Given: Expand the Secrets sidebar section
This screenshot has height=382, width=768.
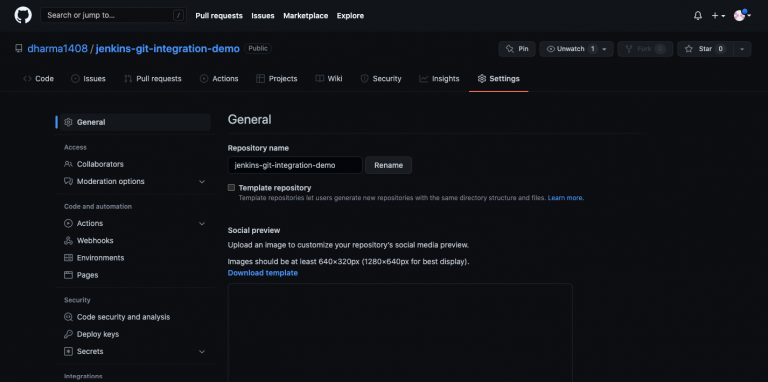Looking at the screenshot, I should [x=202, y=351].
